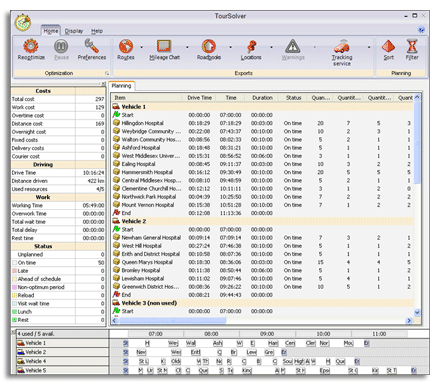The image size is (440, 385).
Task: Click the Total cost value 297
Action: [x=100, y=99]
